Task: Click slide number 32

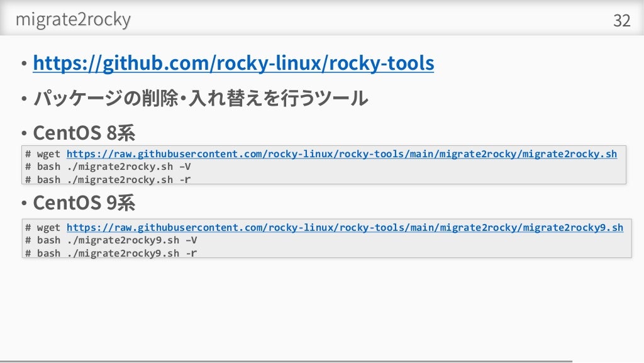Action: click(x=621, y=21)
